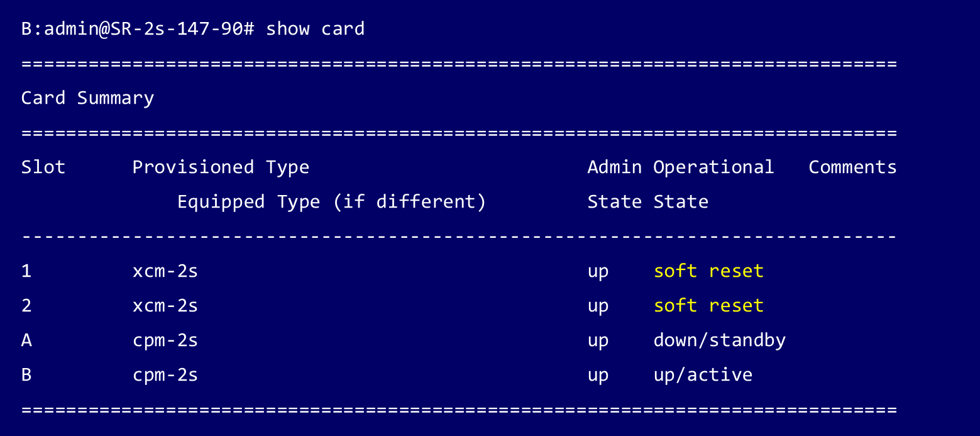The width and height of the screenshot is (980, 436).
Task: Click slot number 1 in the table
Action: tap(26, 271)
